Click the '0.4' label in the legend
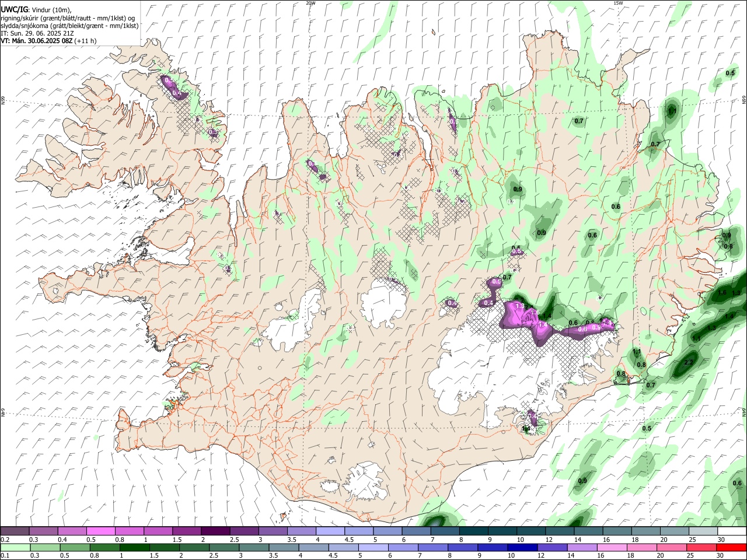Screen dimensions: 747x560 [62, 540]
